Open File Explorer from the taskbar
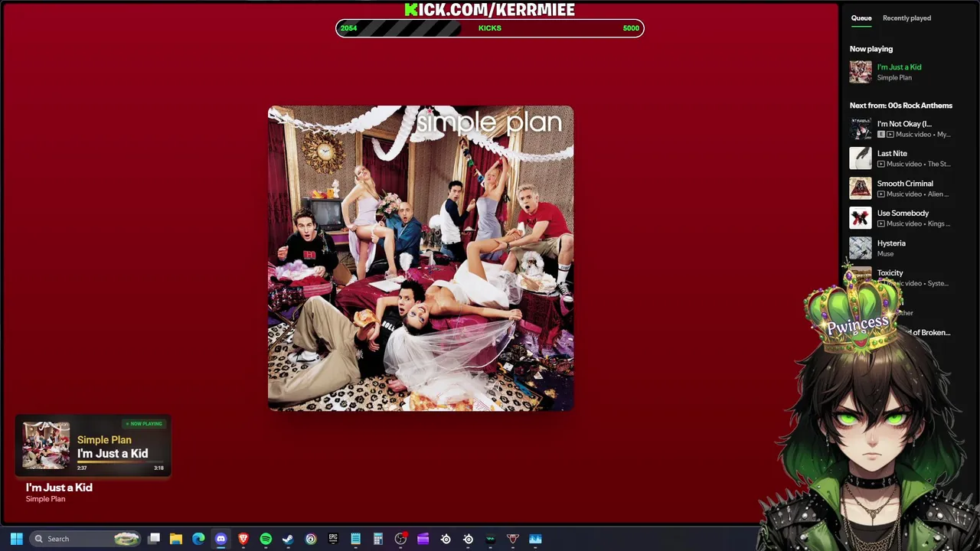The width and height of the screenshot is (980, 551). click(176, 539)
